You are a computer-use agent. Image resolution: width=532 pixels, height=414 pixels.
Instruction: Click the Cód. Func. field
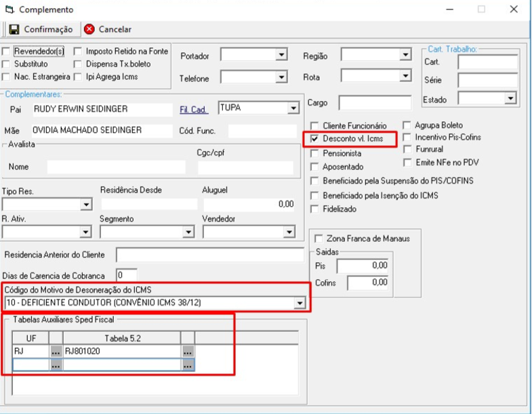262,131
